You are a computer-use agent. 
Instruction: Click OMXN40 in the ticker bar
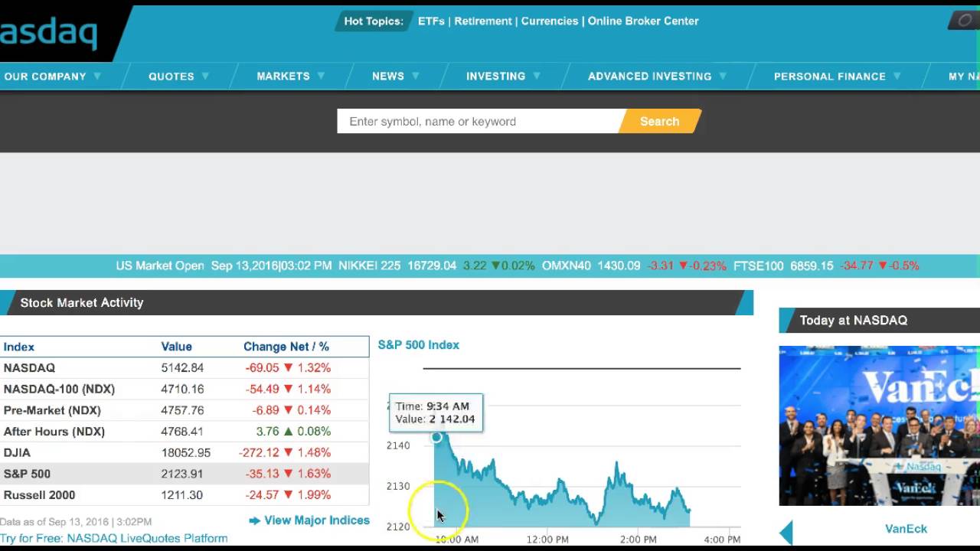coord(567,266)
